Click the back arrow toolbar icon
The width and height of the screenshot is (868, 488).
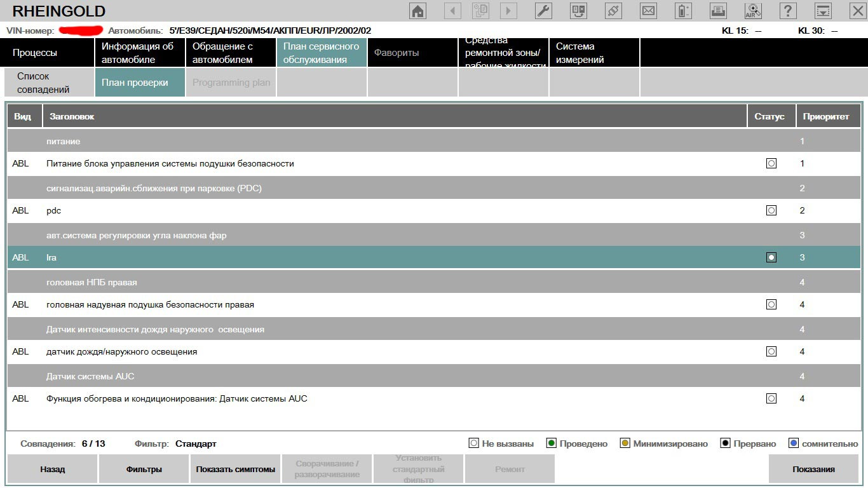(452, 11)
